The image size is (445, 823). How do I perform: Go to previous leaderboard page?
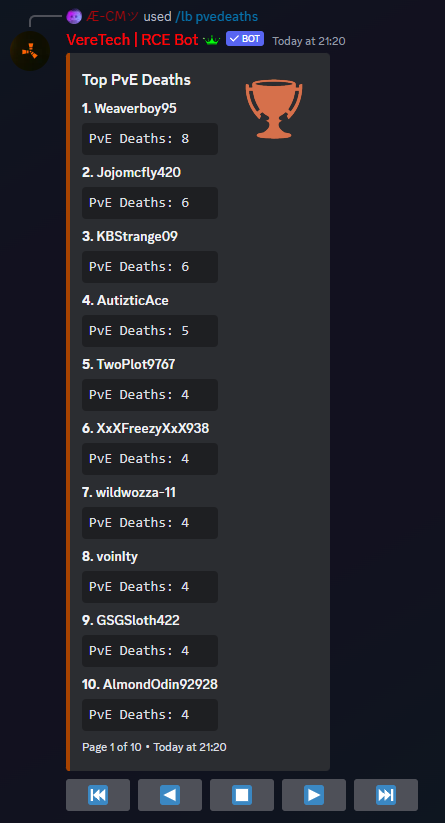169,795
